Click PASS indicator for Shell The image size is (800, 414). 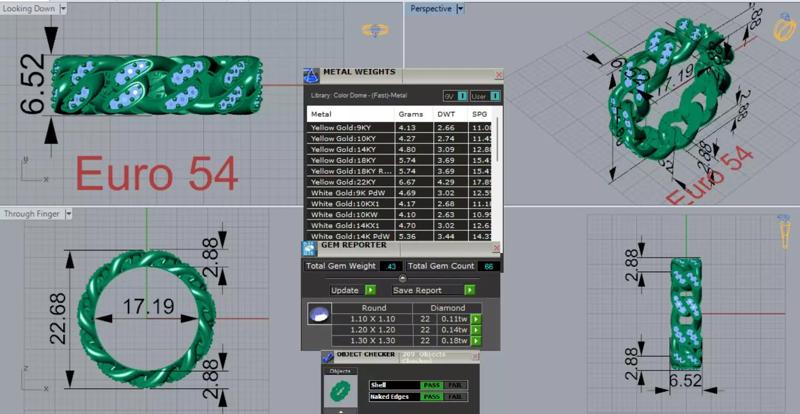431,385
